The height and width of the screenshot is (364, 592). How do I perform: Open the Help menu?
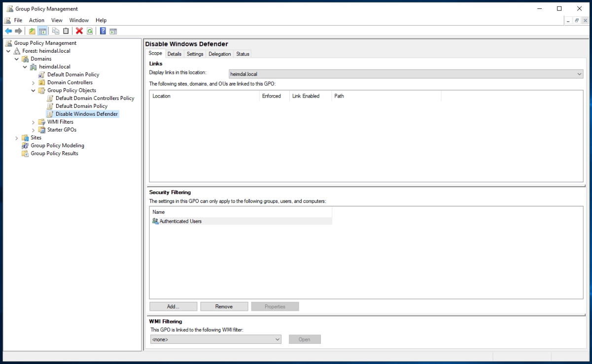(x=101, y=20)
